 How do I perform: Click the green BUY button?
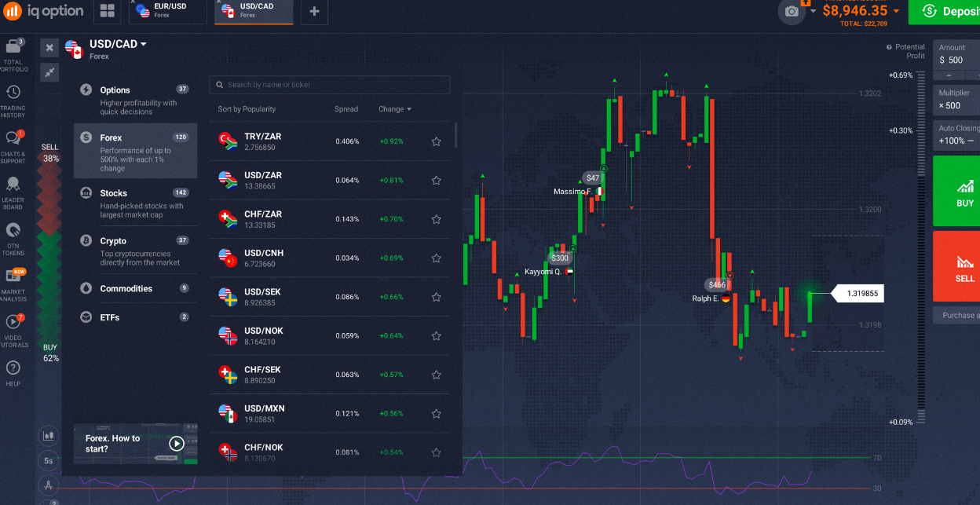pos(956,192)
